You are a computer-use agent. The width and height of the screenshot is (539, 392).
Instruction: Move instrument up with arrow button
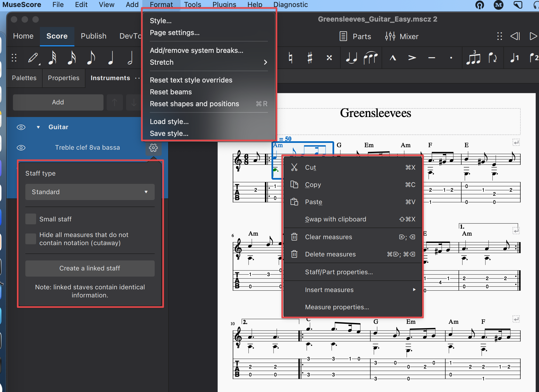pos(115,102)
